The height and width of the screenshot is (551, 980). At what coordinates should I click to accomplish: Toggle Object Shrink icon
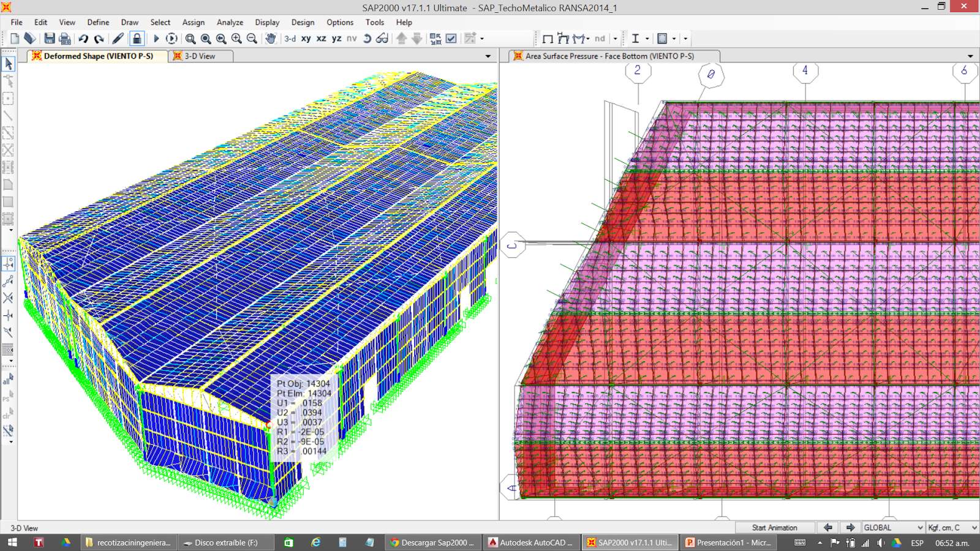coord(435,39)
